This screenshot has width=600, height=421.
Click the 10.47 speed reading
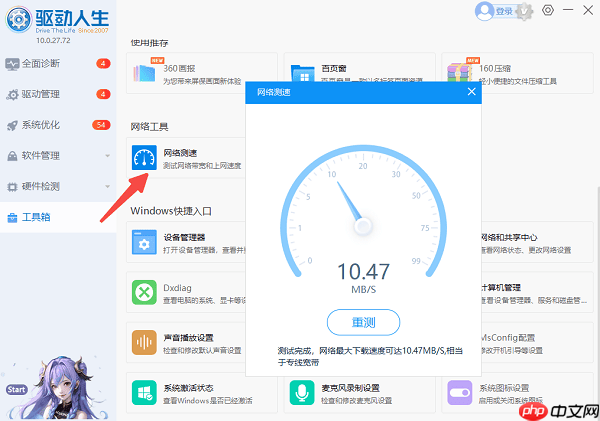[363, 271]
